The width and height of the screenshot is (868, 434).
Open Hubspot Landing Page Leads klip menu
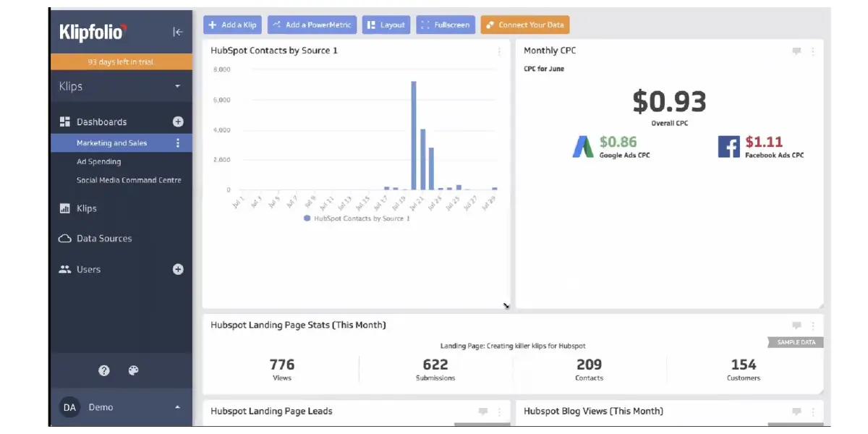[x=499, y=412]
